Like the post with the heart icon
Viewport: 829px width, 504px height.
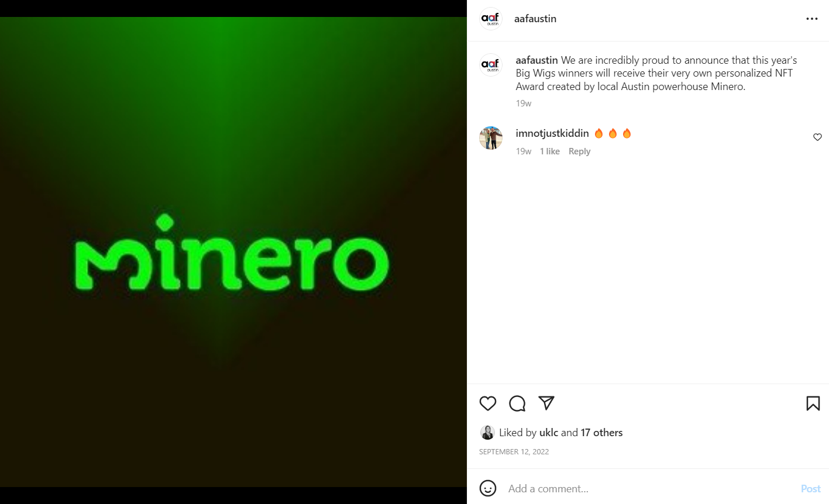pos(488,403)
